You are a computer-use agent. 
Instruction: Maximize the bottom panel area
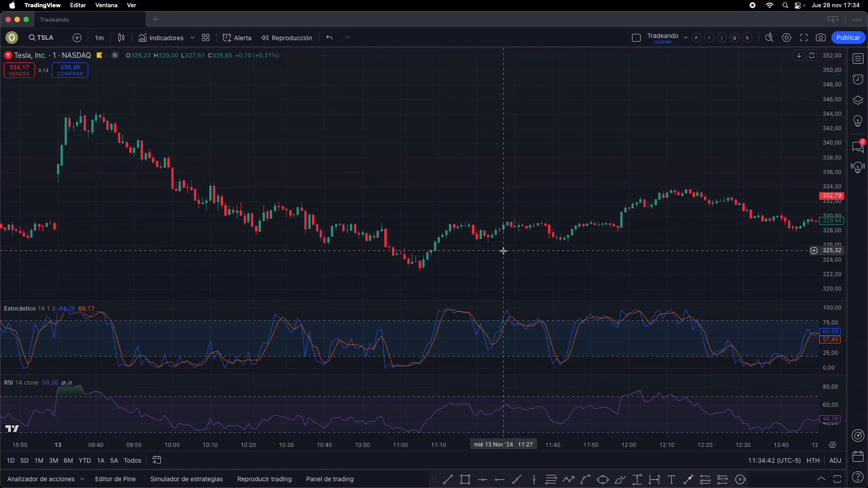point(838,479)
